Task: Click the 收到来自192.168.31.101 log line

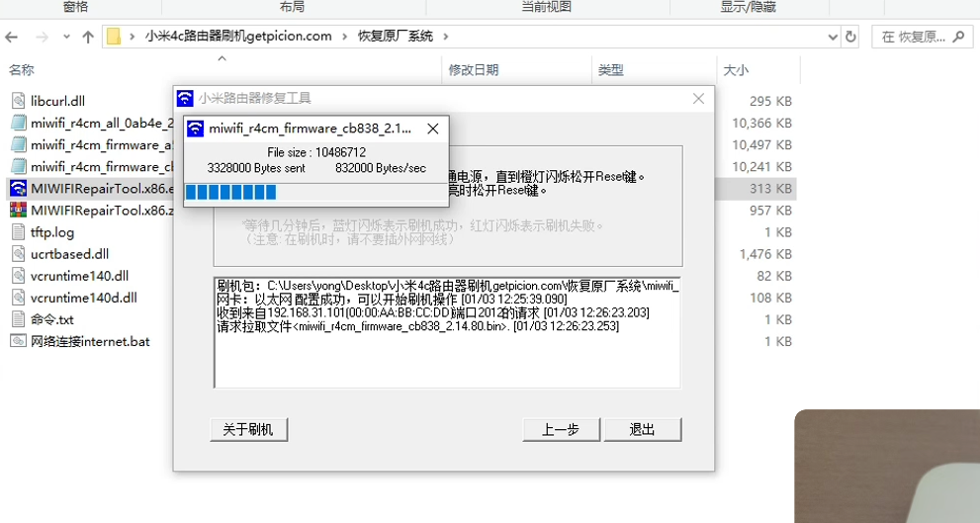Action: 432,312
